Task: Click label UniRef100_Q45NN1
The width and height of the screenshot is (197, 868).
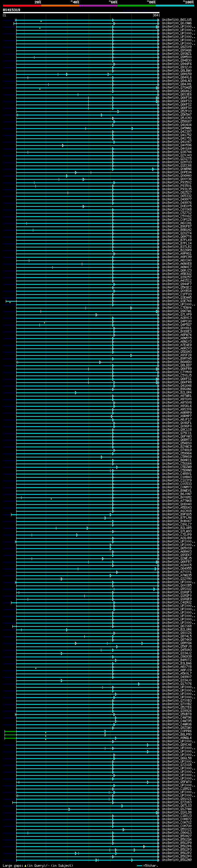Action: (177, 128)
